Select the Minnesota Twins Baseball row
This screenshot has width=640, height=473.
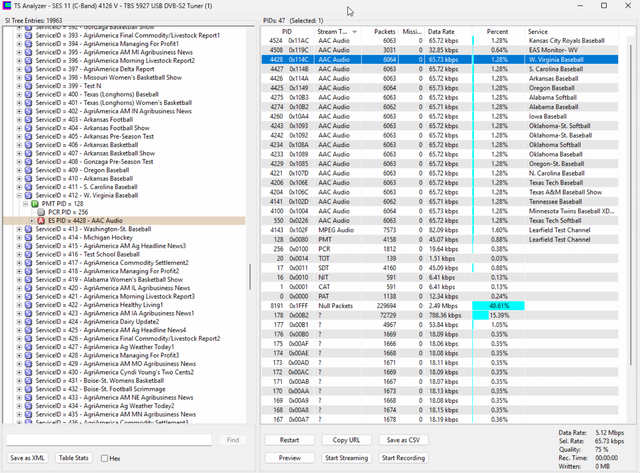440,211
